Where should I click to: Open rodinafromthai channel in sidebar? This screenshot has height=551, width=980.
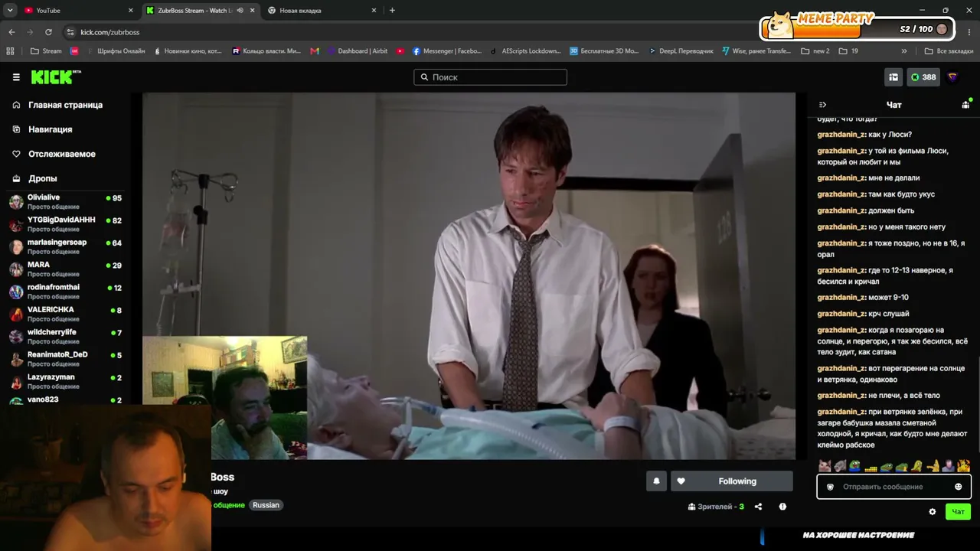[65, 292]
